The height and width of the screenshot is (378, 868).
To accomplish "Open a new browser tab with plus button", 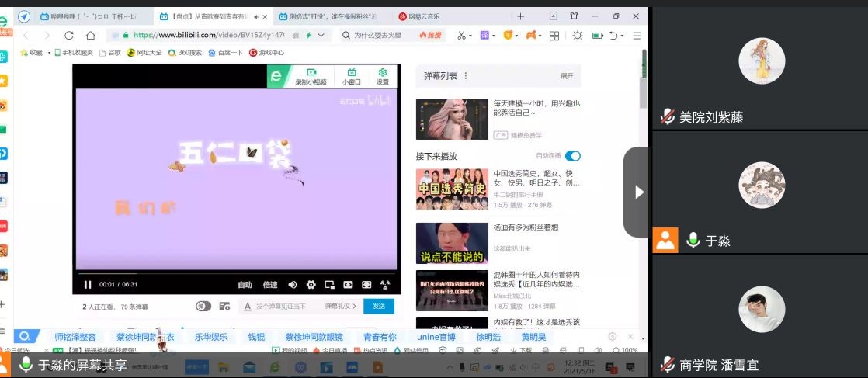I will (x=520, y=16).
